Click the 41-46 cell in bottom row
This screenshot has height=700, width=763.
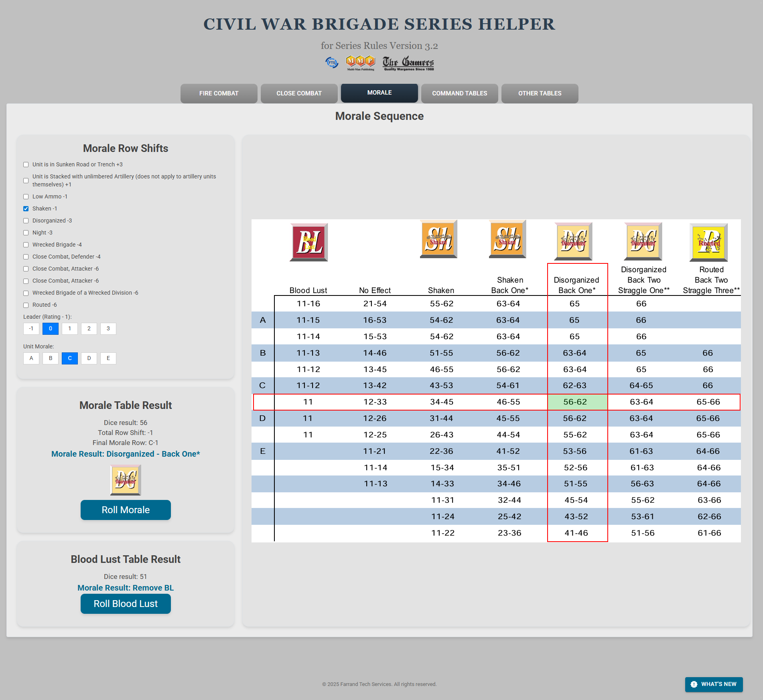click(x=576, y=533)
